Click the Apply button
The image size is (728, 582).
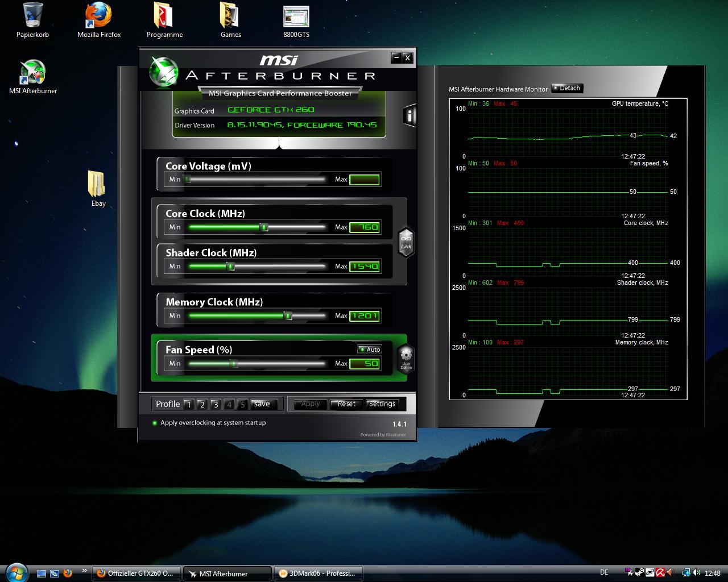(311, 404)
